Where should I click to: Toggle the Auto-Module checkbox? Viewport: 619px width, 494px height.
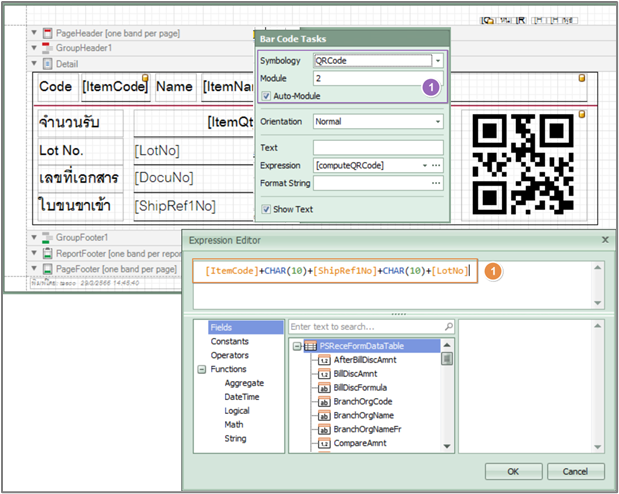tap(266, 96)
